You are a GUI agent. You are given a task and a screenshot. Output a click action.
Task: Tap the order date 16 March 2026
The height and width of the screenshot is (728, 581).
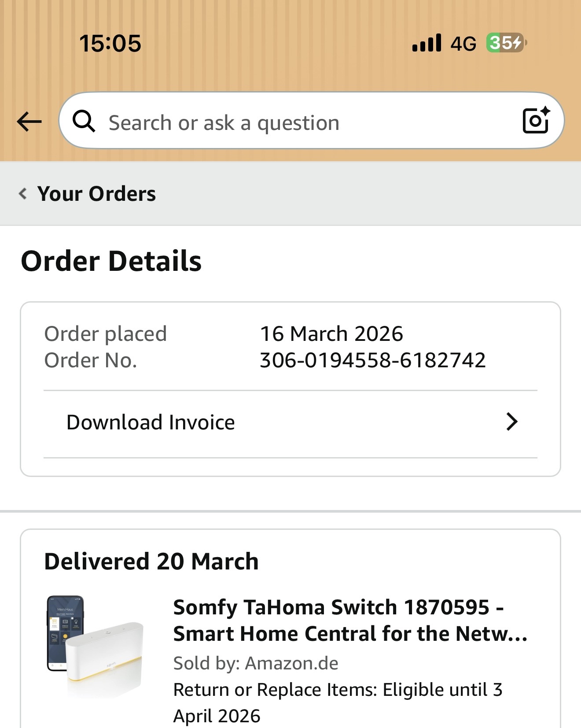pos(331,334)
